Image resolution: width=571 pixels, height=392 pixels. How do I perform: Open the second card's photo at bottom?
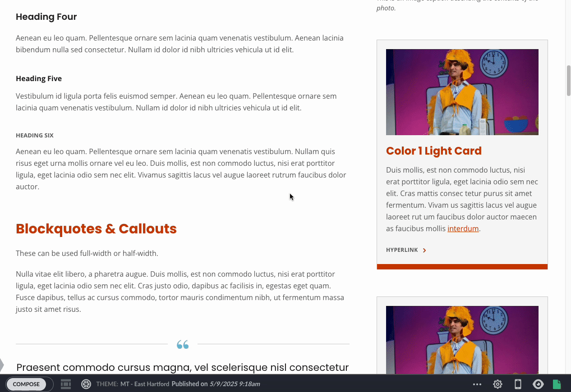tap(462, 340)
